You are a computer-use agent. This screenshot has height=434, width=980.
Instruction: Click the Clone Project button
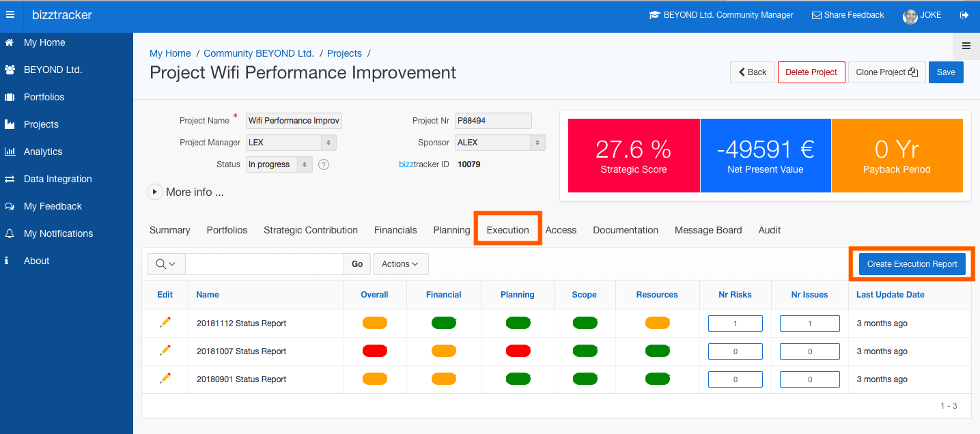coord(887,72)
